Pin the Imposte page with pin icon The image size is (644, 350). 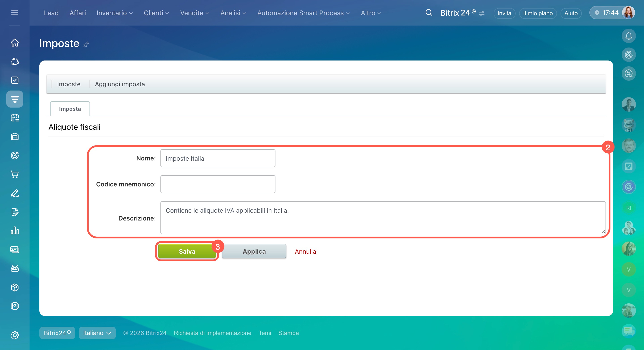tap(86, 44)
